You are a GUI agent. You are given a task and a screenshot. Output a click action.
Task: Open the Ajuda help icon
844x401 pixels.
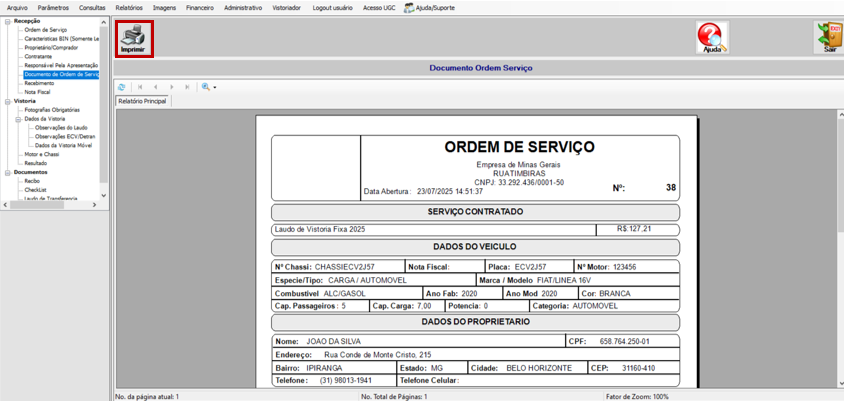pos(712,38)
